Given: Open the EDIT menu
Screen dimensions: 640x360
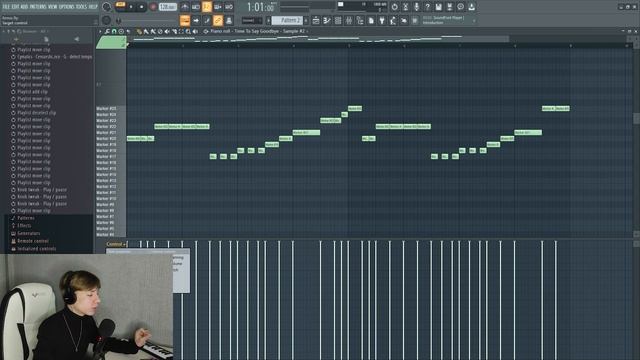Looking at the screenshot, I should pos(15,7).
